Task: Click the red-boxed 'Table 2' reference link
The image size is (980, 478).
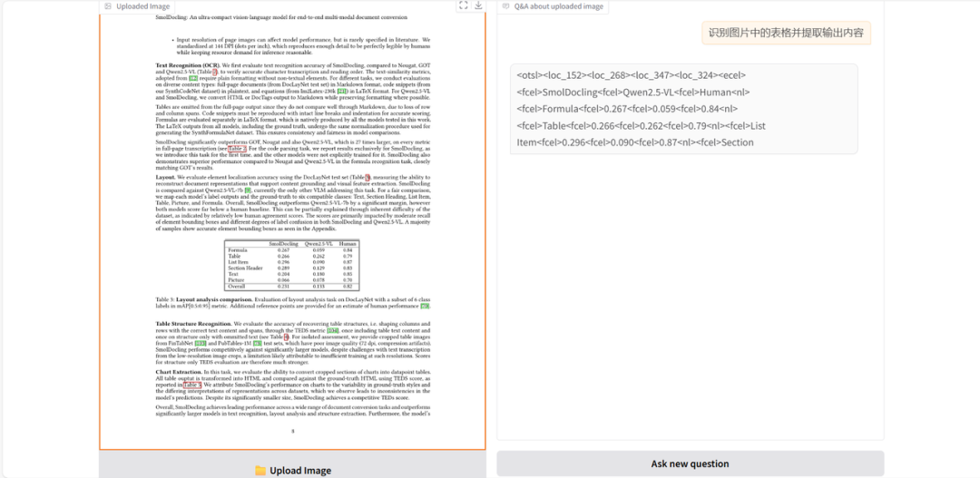Action: click(236, 149)
